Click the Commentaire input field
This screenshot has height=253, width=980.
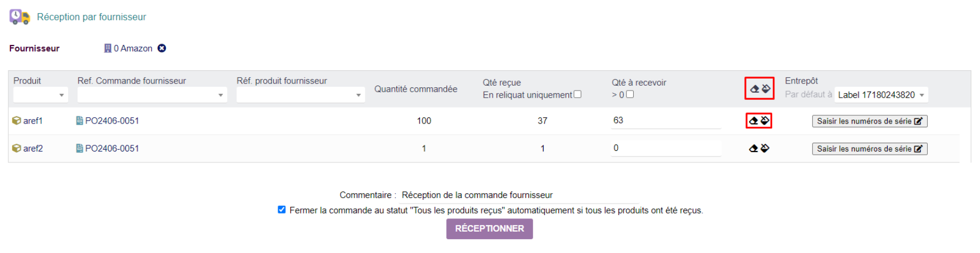519,195
